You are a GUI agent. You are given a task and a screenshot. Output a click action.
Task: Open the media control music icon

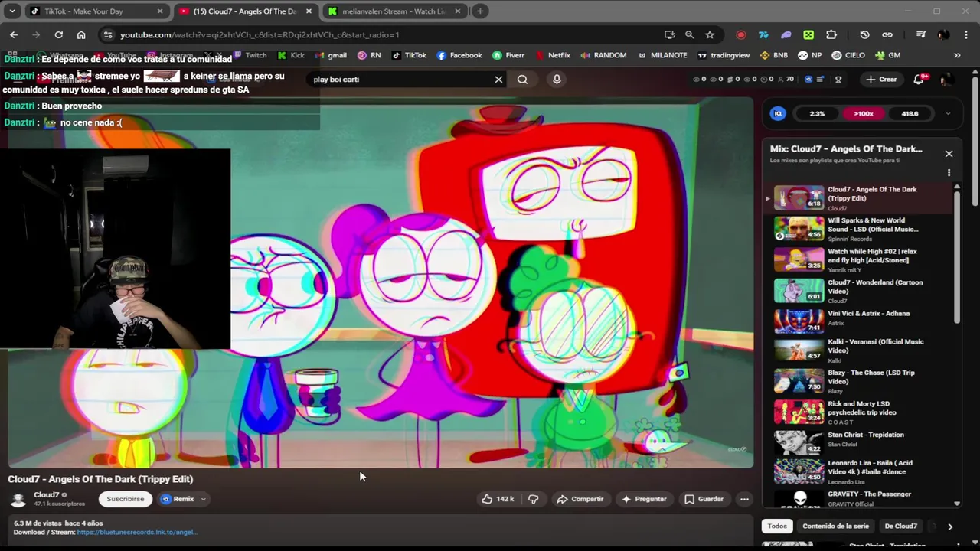click(921, 34)
